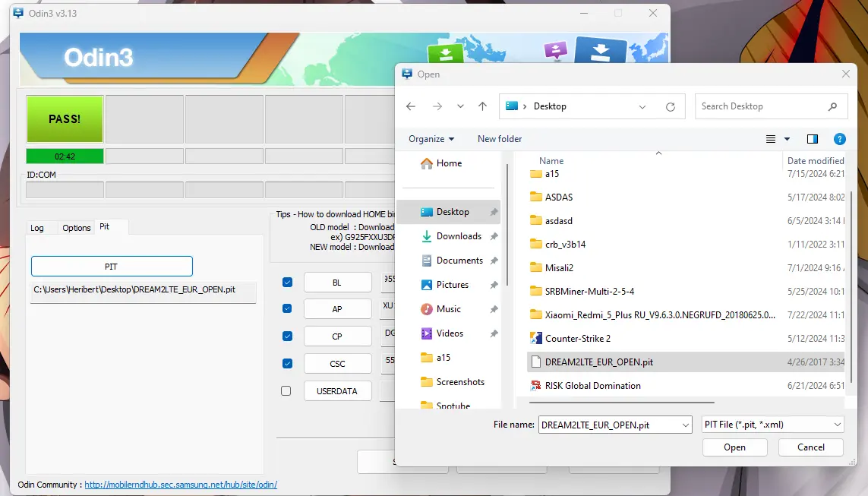Viewport: 868px width, 496px height.
Task: Click the search magnifier icon
Action: 832,106
